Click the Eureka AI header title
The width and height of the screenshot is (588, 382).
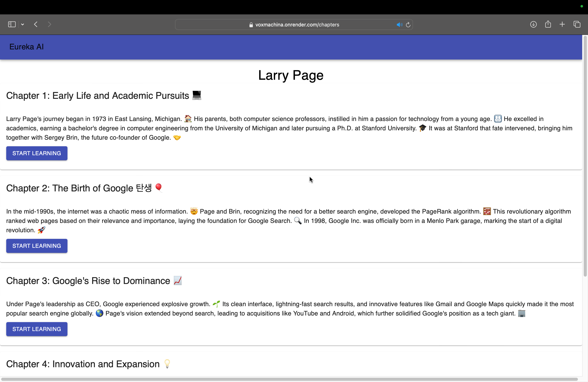pyautogui.click(x=26, y=47)
